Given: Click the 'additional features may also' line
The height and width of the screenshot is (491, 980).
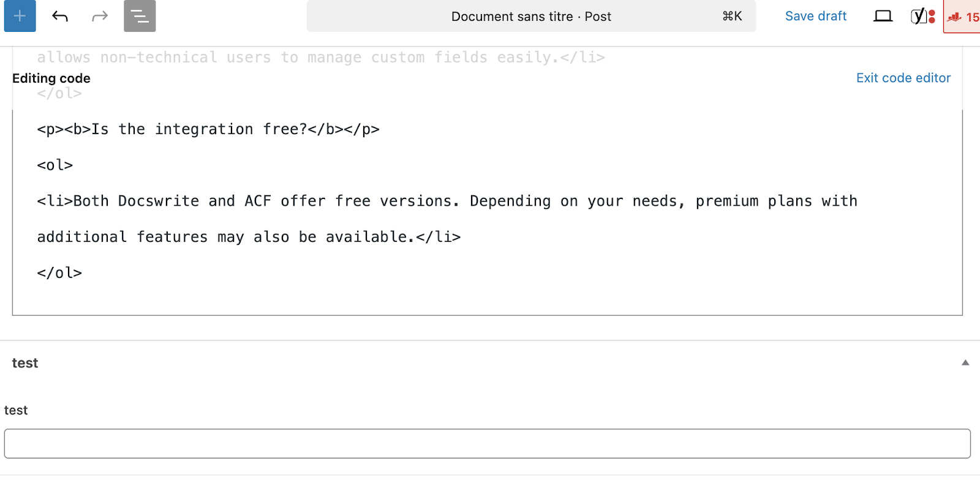Looking at the screenshot, I should click(249, 237).
